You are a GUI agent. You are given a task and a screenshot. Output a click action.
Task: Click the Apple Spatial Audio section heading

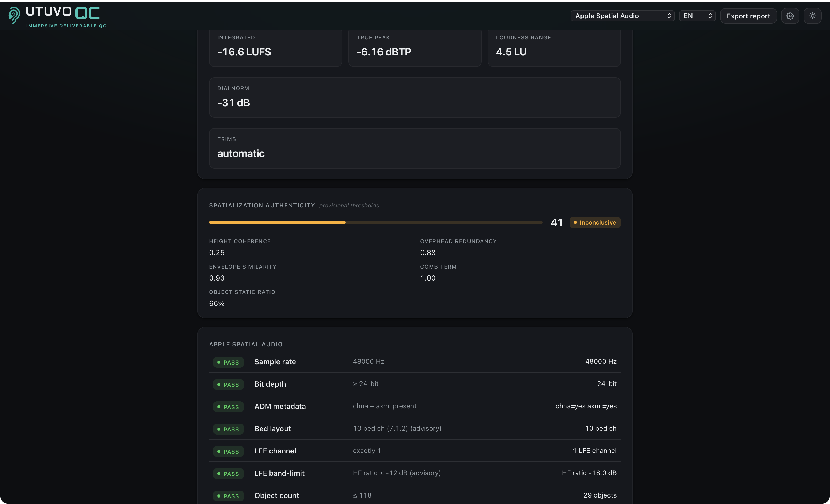pos(246,344)
